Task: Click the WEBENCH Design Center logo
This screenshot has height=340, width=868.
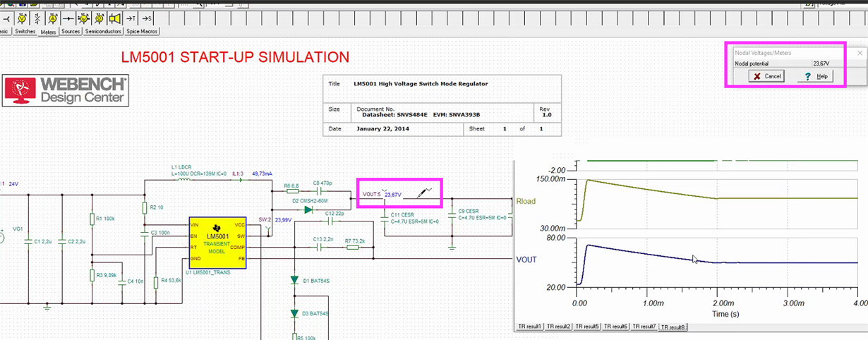Action: (66, 90)
